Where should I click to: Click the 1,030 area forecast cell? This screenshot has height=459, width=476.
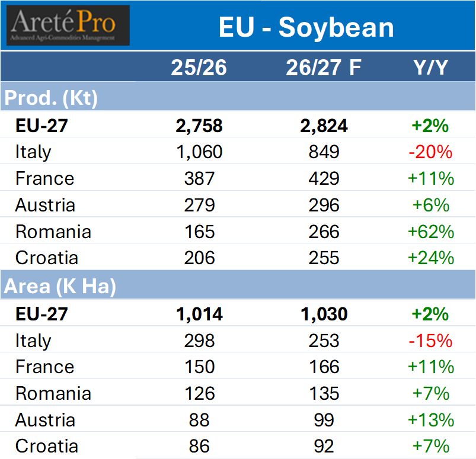(324, 314)
